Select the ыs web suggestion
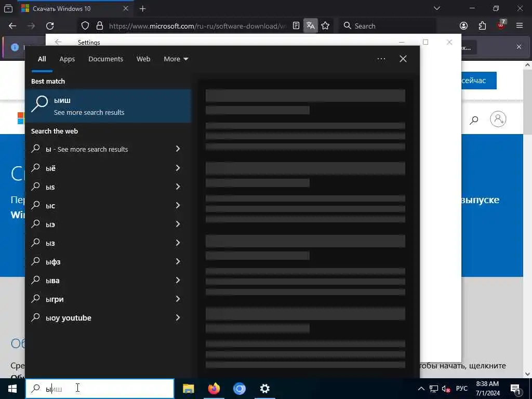Viewport: 532px width, 399px height. click(108, 187)
